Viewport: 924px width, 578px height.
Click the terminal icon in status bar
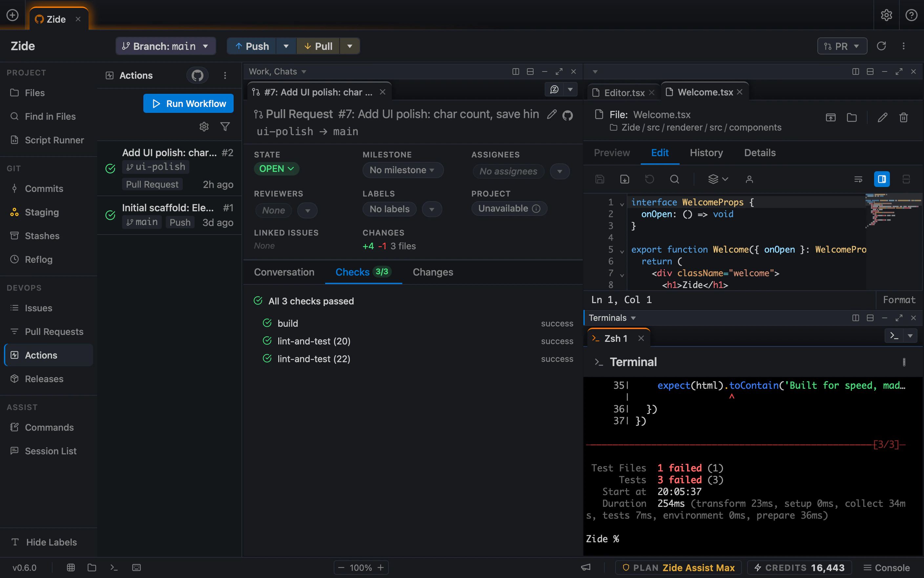point(114,567)
